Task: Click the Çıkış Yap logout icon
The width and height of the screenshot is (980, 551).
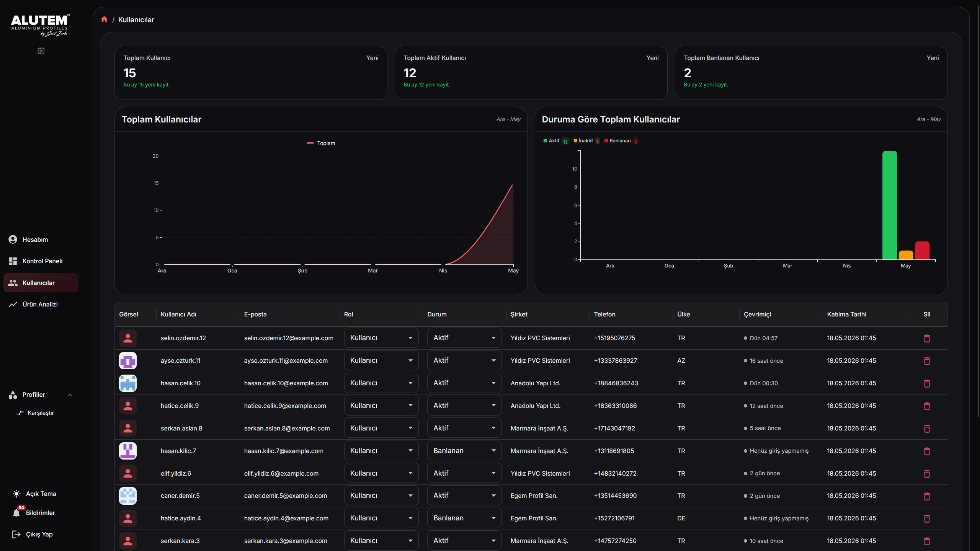Action: point(16,534)
